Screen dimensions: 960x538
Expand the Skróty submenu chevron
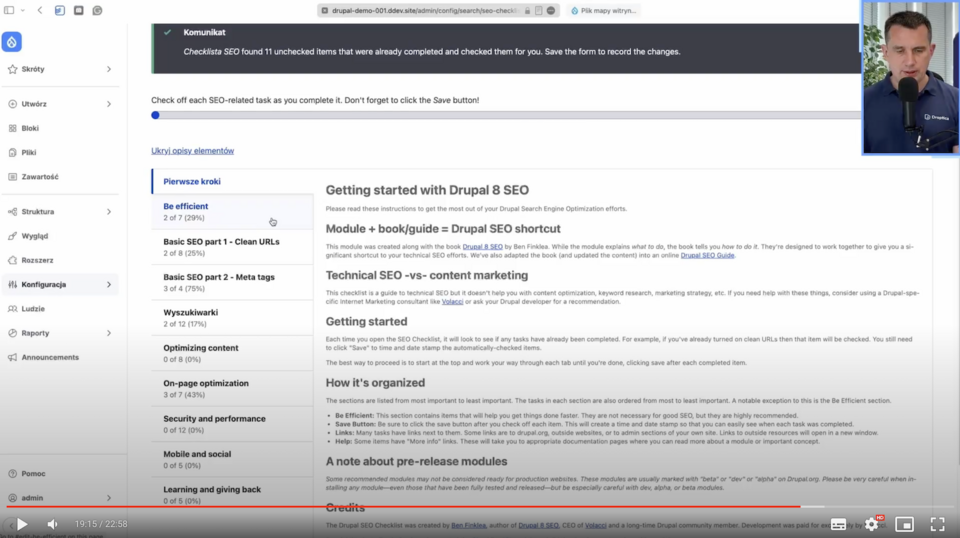tap(109, 69)
